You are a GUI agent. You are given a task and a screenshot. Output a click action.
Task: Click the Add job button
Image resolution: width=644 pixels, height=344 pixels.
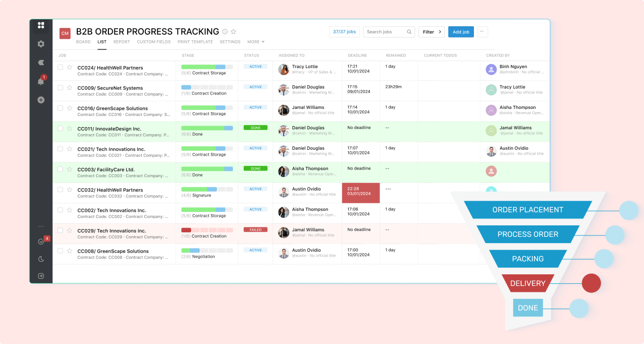tap(460, 32)
